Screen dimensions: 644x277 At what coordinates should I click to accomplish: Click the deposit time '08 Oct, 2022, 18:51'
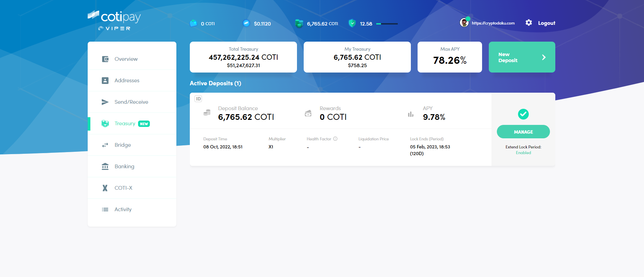tap(223, 147)
